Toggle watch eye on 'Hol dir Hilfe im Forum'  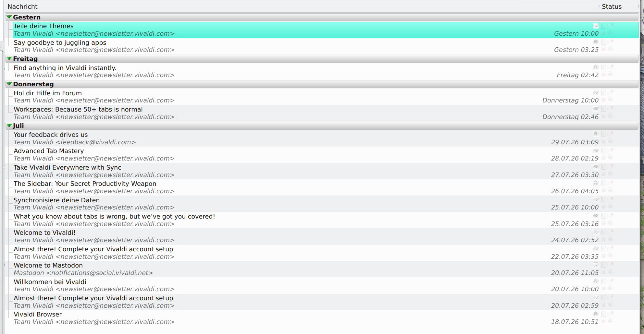point(610,100)
